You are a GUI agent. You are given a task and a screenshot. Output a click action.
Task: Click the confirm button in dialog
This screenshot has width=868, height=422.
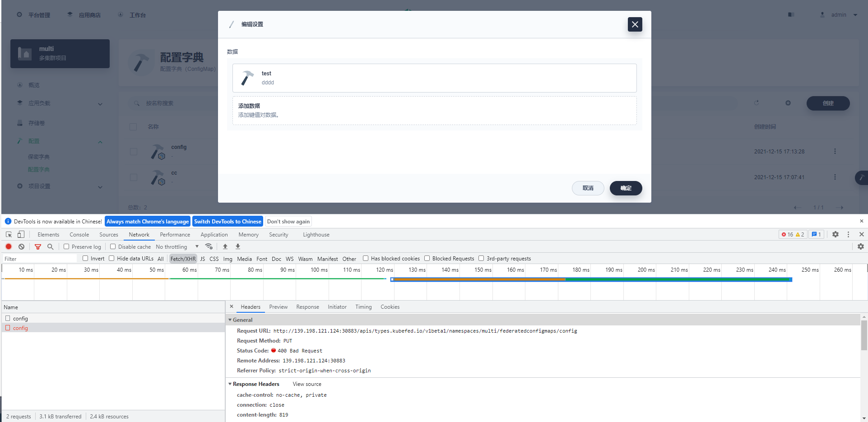[x=626, y=188]
